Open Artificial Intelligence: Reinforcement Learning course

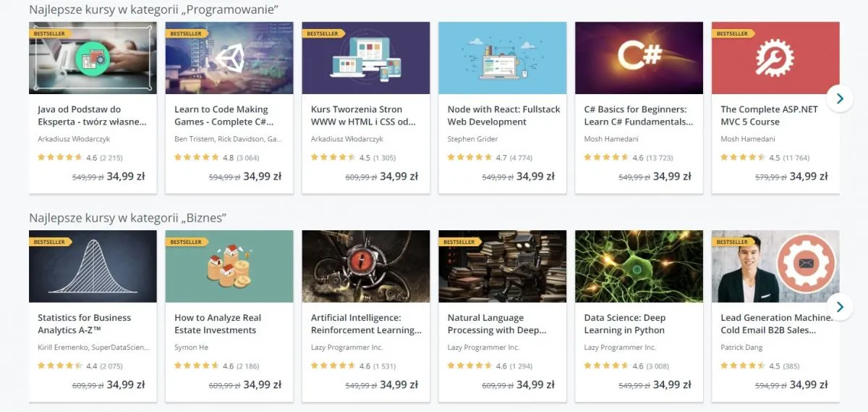point(366,324)
